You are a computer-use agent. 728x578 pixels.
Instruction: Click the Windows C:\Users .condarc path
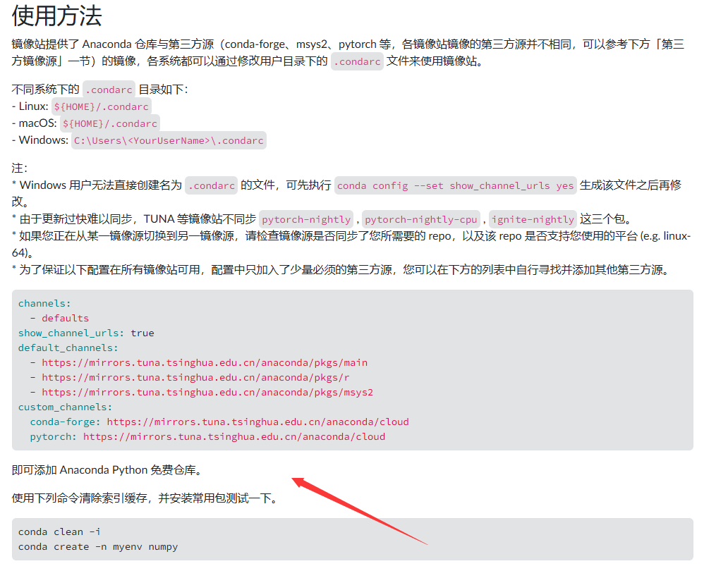coord(169,140)
